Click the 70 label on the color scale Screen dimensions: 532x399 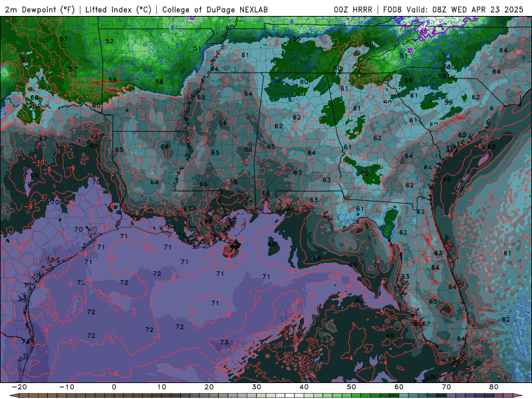[x=446, y=387]
